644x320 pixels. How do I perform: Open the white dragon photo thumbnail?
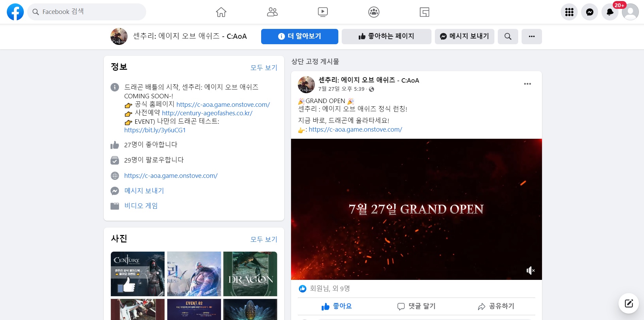138,309
